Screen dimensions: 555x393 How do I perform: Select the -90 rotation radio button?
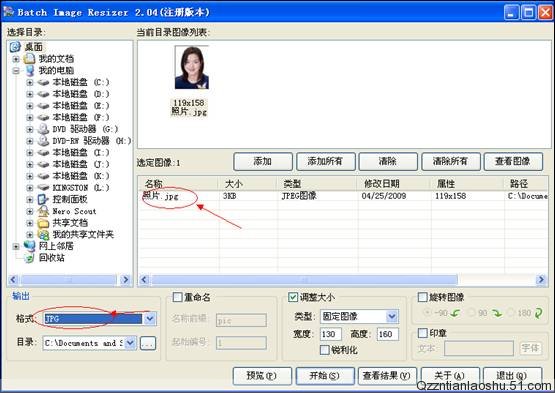(427, 313)
